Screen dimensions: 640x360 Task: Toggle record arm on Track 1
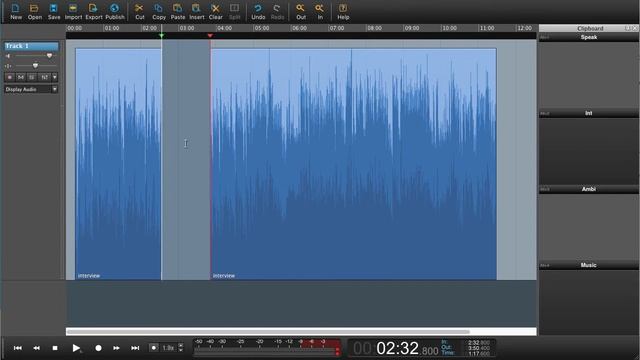click(x=9, y=77)
